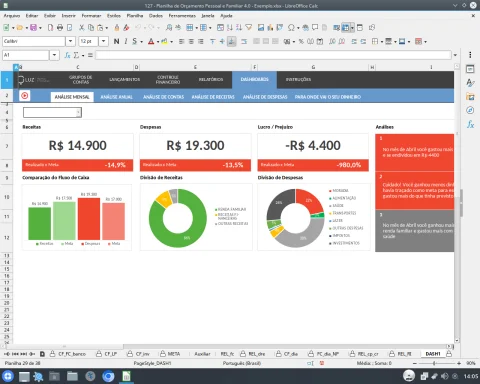Open the highlighting color dropdown arrow
The image size is (480, 384).
pyautogui.click(x=172, y=42)
